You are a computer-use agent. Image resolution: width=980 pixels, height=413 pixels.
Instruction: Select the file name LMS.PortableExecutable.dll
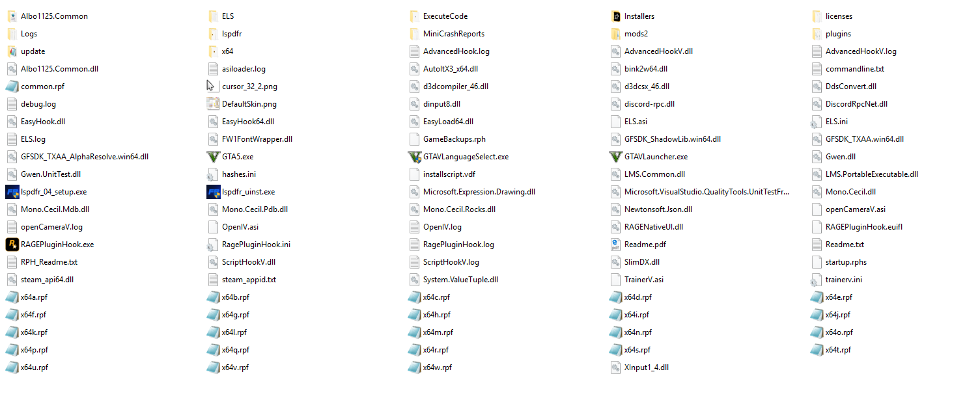872,174
